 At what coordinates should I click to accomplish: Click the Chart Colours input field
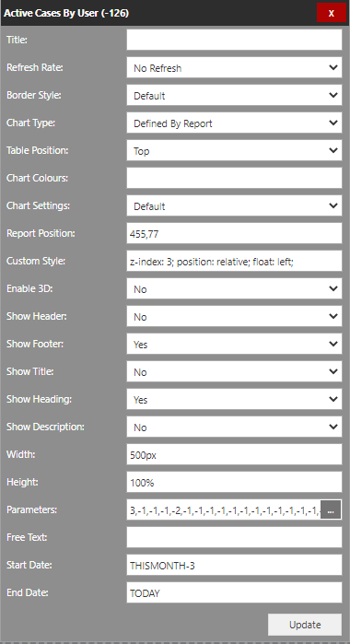pyautogui.click(x=234, y=178)
